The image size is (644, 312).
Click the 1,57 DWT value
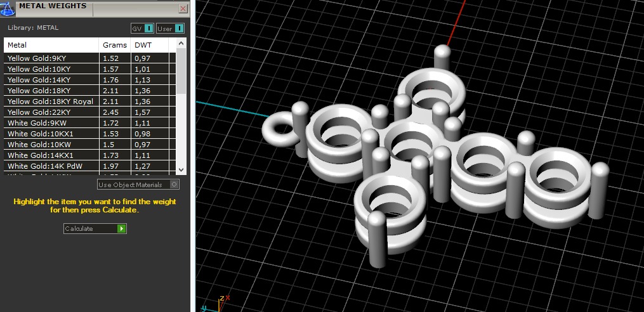tap(143, 112)
